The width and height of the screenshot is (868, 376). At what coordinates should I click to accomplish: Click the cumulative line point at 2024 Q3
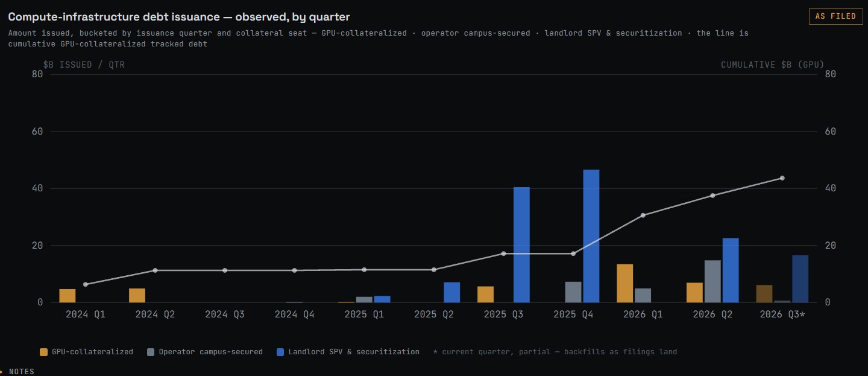[x=225, y=270]
